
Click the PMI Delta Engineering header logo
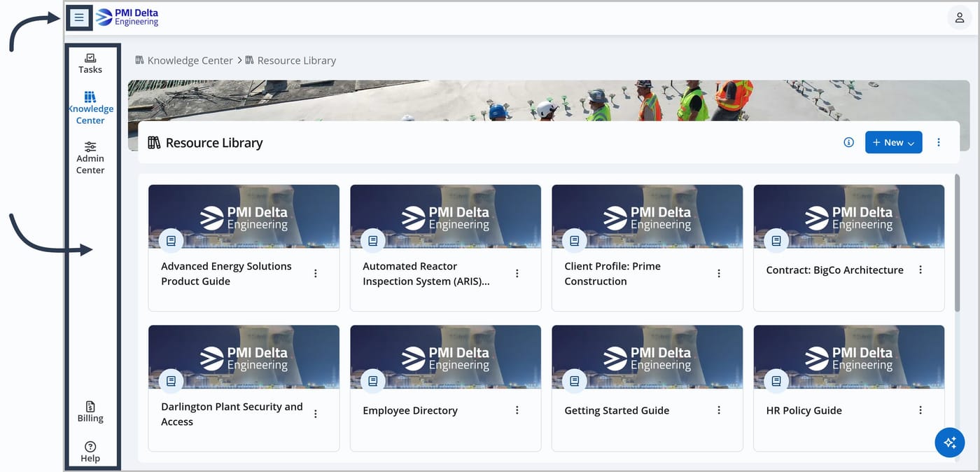click(127, 18)
